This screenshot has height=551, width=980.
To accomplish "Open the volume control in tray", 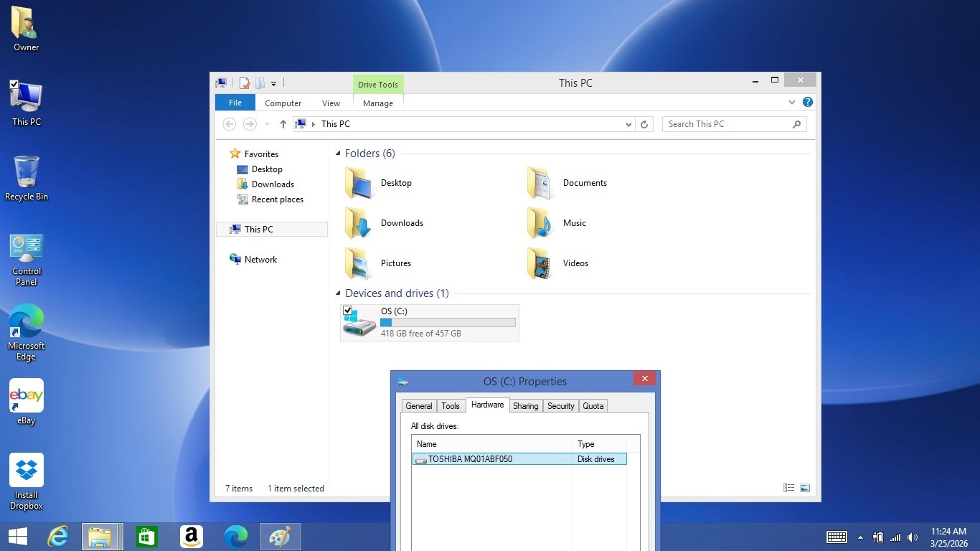I will [x=913, y=537].
